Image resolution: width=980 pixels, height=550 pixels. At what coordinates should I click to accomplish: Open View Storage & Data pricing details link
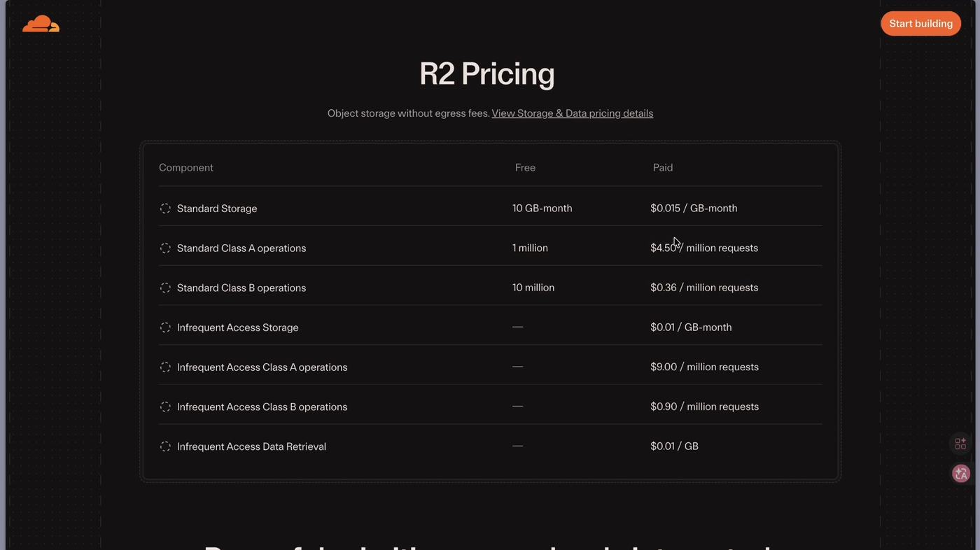click(572, 113)
